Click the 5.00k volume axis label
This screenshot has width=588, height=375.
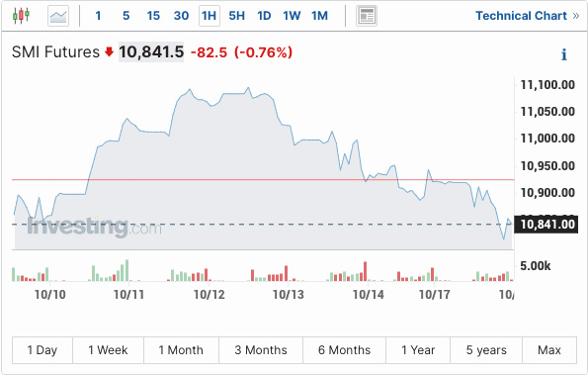535,266
